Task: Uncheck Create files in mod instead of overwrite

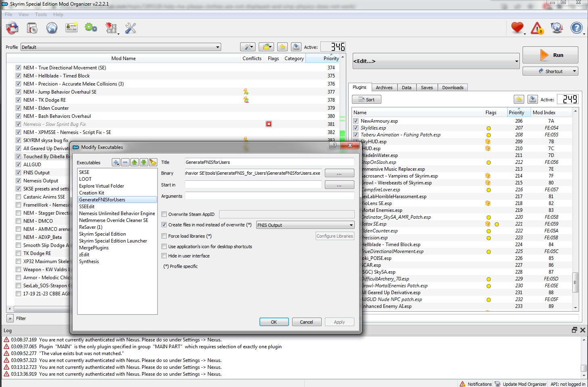Action: coord(164,225)
